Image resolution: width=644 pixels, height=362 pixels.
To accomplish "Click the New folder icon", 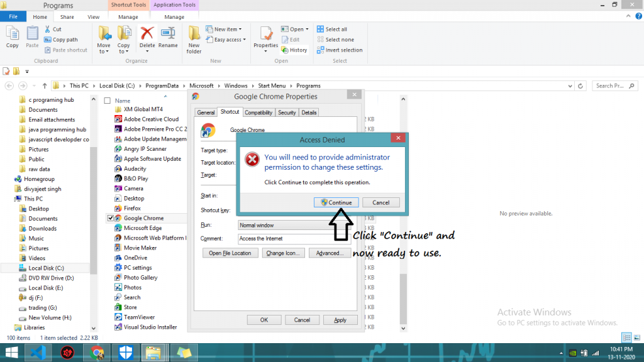I will coord(194,34).
